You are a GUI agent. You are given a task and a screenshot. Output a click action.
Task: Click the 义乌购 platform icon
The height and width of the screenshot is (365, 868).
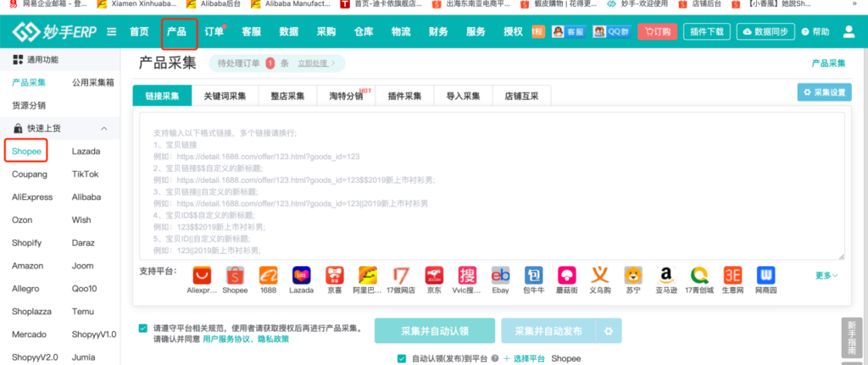pyautogui.click(x=600, y=275)
